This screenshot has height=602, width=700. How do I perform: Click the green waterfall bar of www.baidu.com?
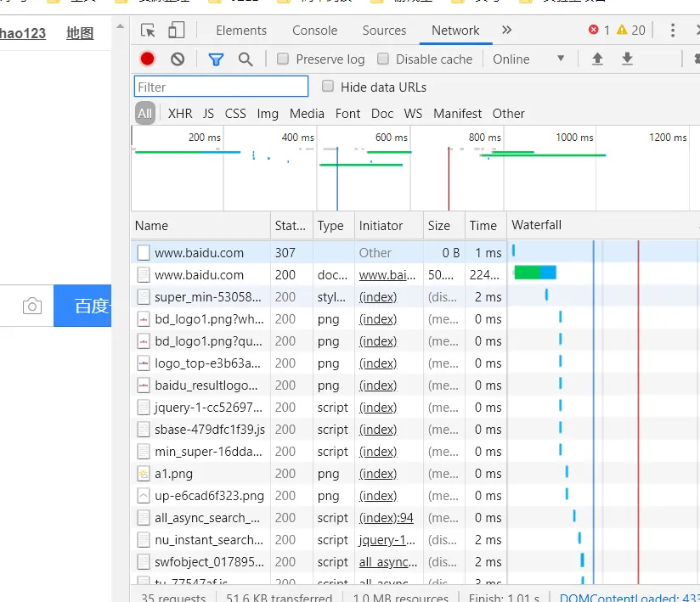(528, 273)
